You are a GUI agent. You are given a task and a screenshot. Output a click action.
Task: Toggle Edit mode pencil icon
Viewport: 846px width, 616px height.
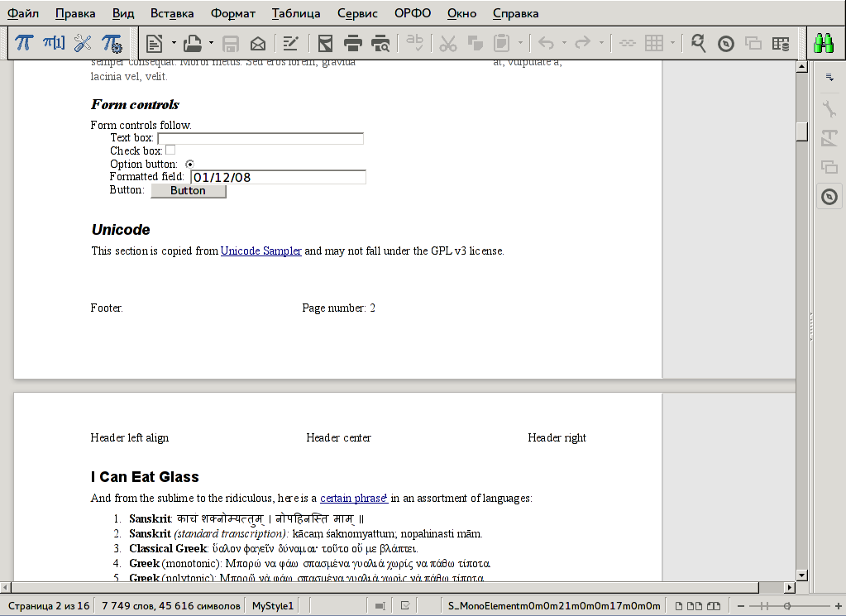click(291, 43)
